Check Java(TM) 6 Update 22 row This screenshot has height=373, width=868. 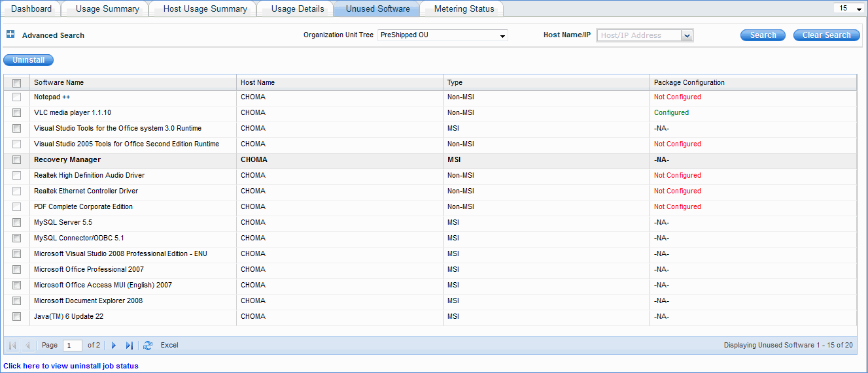click(x=17, y=316)
